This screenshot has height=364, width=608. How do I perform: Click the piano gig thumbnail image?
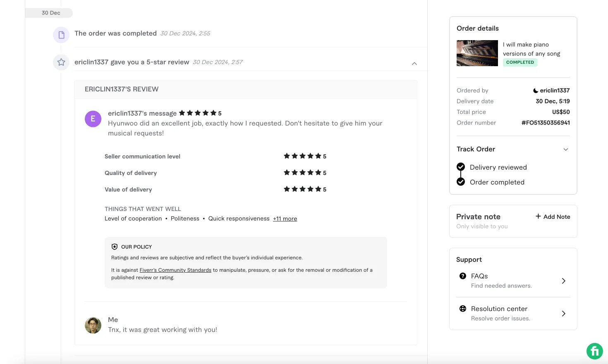(x=477, y=53)
